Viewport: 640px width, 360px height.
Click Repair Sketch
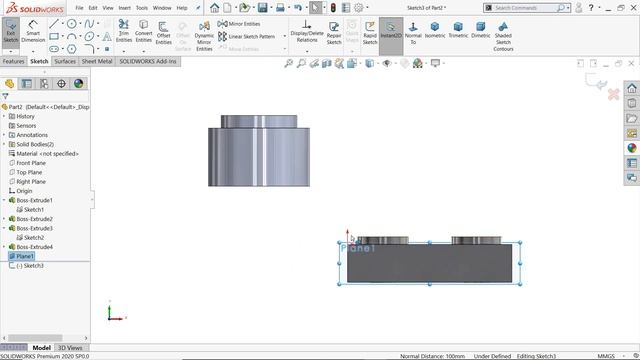(334, 33)
